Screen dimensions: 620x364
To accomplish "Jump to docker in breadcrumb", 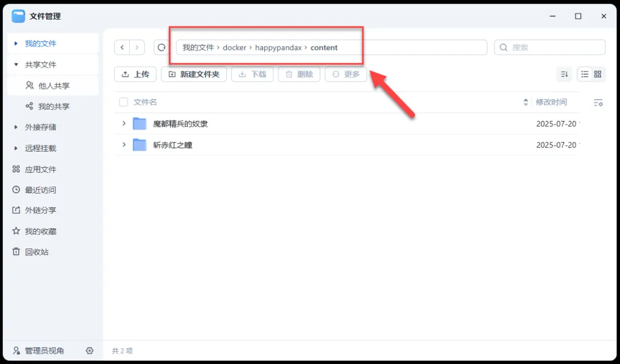I will coord(234,48).
